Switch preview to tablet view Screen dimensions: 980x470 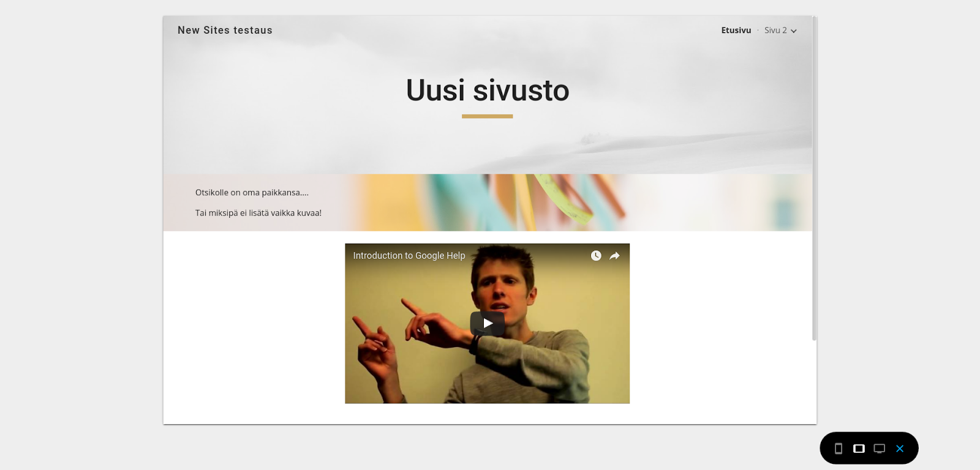click(x=859, y=449)
